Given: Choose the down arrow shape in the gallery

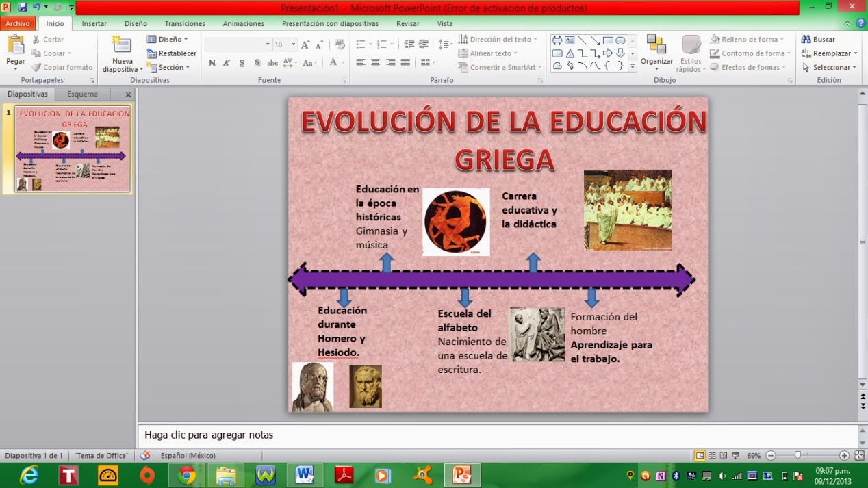Looking at the screenshot, I should click(x=620, y=53).
